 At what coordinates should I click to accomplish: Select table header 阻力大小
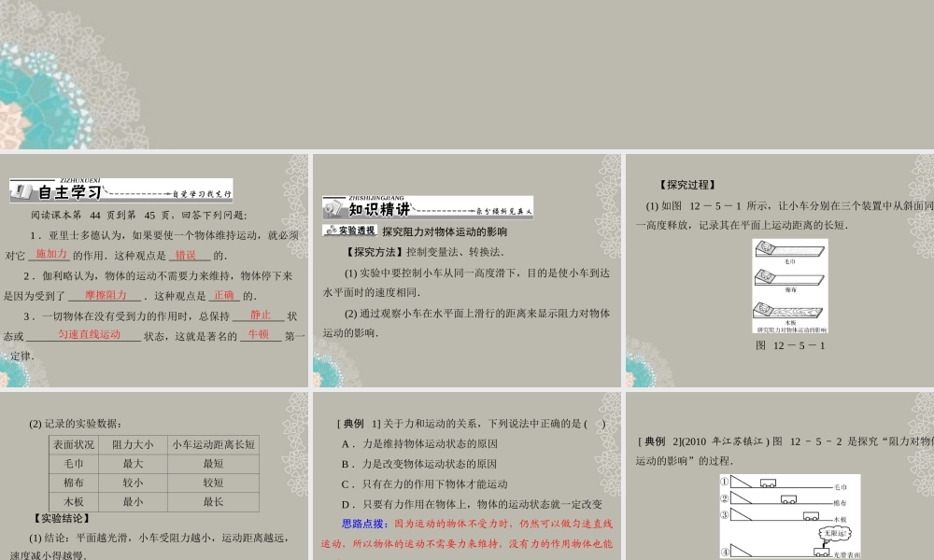click(133, 444)
